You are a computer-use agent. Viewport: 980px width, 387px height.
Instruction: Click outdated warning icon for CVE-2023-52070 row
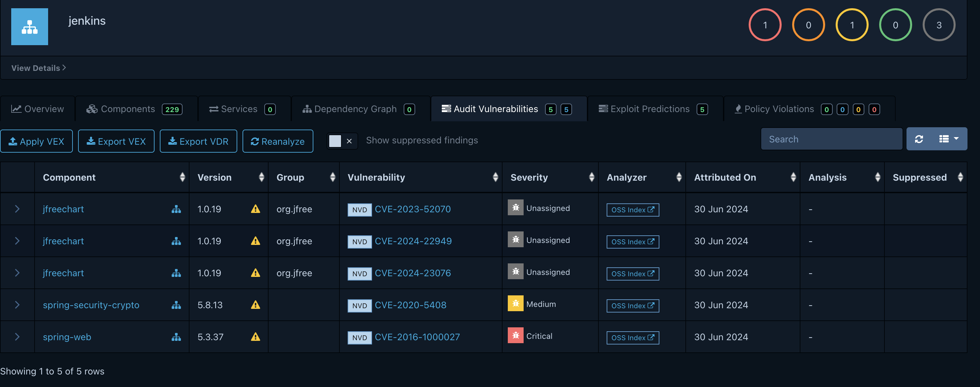pos(256,209)
